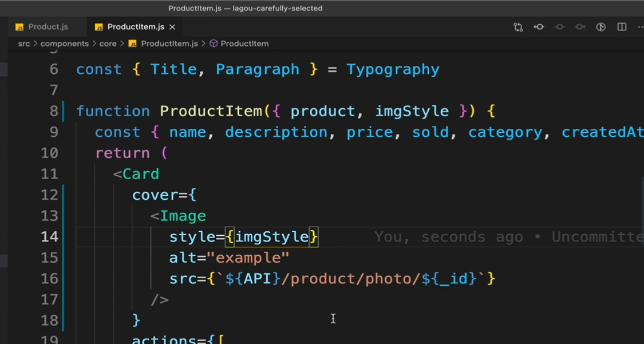Click the "example" string value

coord(248,258)
